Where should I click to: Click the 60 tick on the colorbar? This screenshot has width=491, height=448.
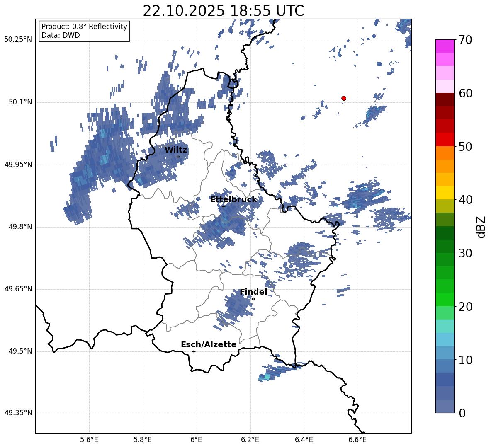pos(465,93)
